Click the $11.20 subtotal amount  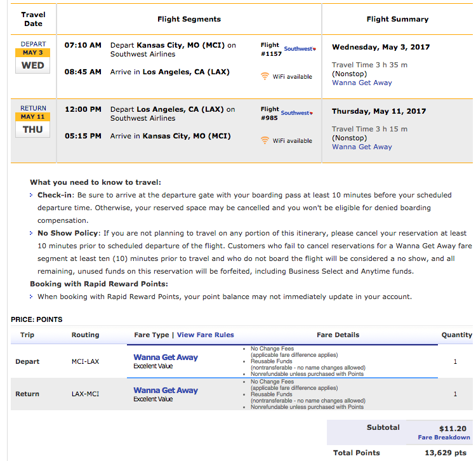(453, 429)
